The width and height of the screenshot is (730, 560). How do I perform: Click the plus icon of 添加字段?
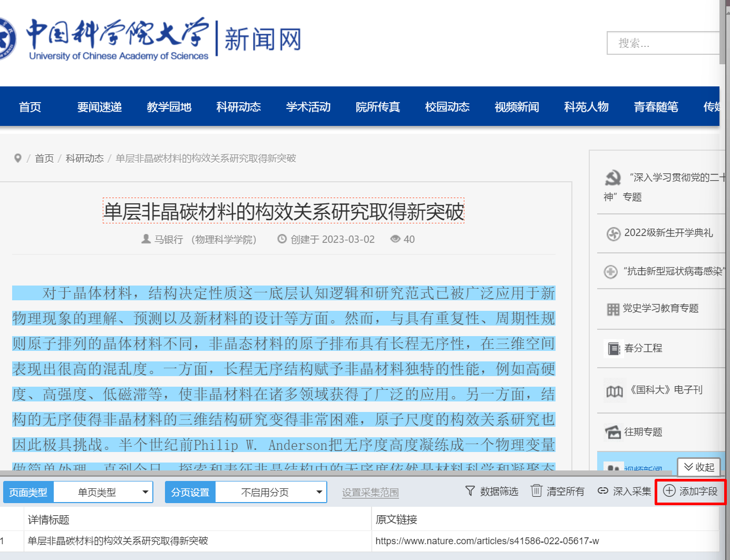point(669,491)
